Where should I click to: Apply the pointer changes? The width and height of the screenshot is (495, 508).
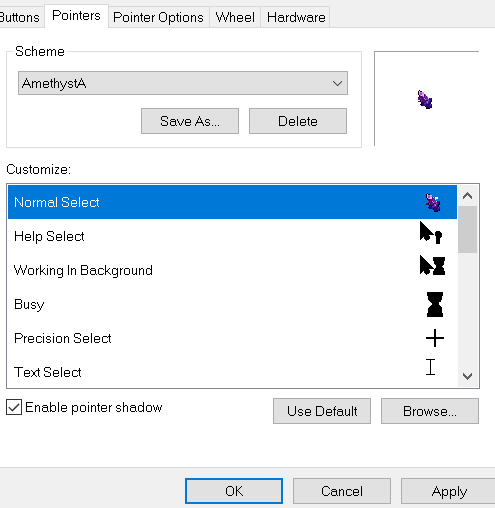pos(448,491)
